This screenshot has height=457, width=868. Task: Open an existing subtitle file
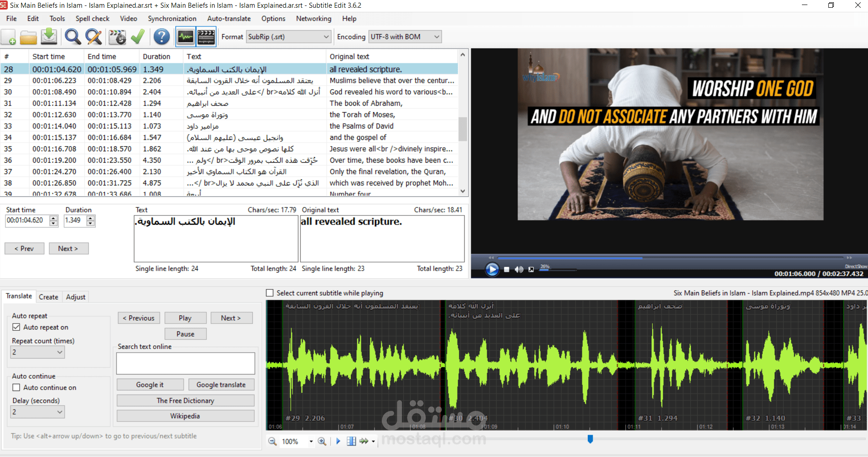28,36
